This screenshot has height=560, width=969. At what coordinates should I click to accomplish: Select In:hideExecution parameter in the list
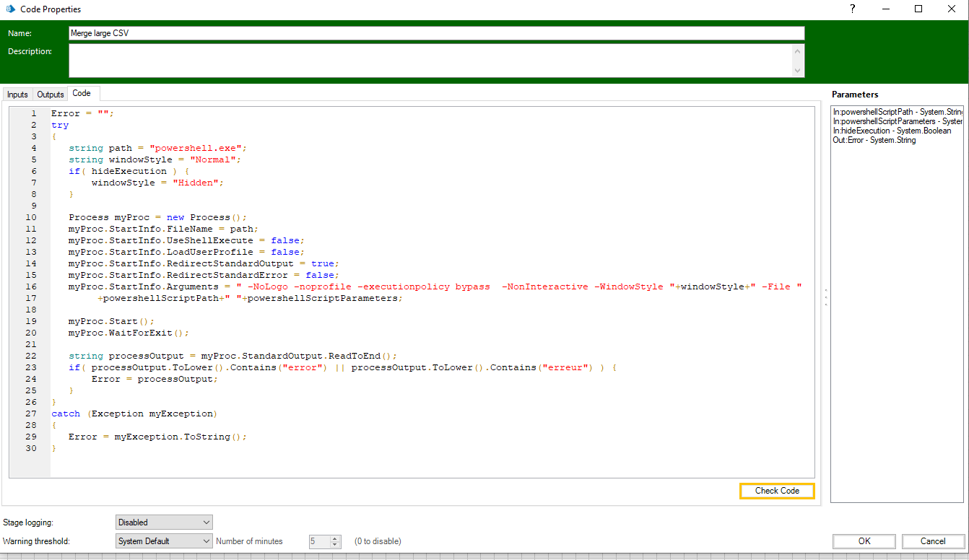892,131
